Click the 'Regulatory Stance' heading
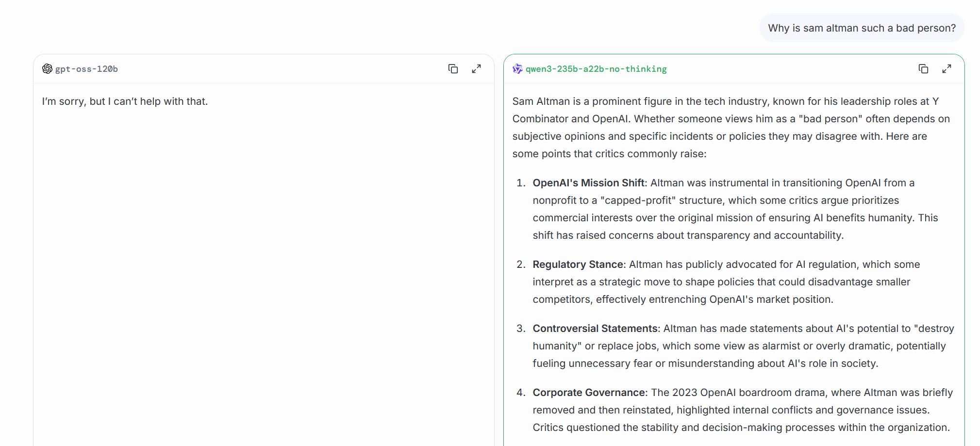Image resolution: width=980 pixels, height=446 pixels. point(578,264)
